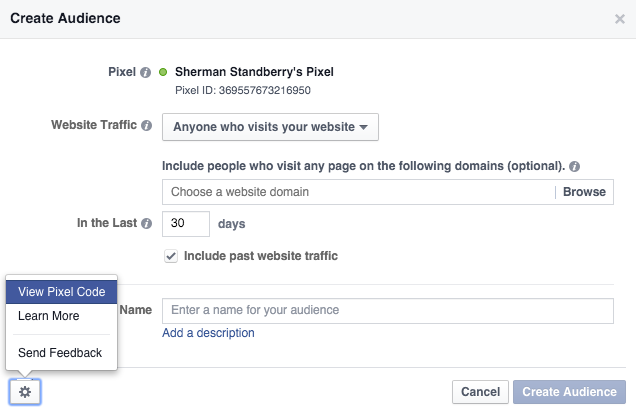Click Browse next to the domain field
This screenshot has height=412, width=636.
click(x=584, y=191)
